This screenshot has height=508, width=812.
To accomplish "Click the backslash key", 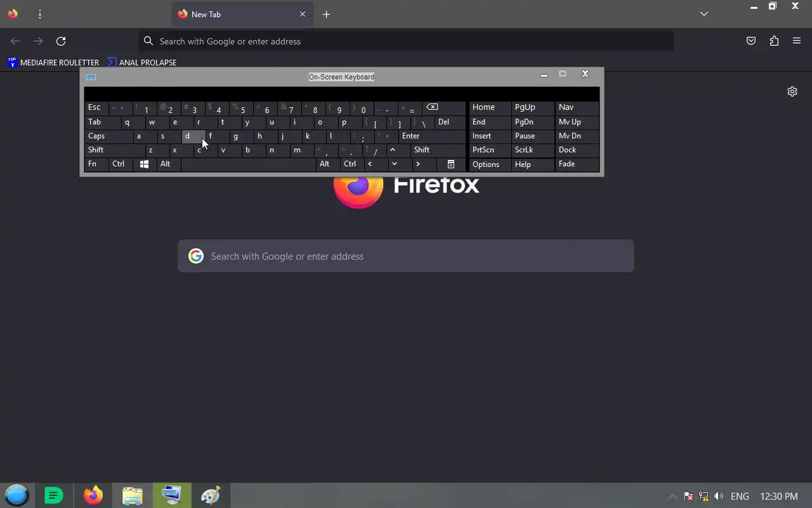I will (422, 122).
